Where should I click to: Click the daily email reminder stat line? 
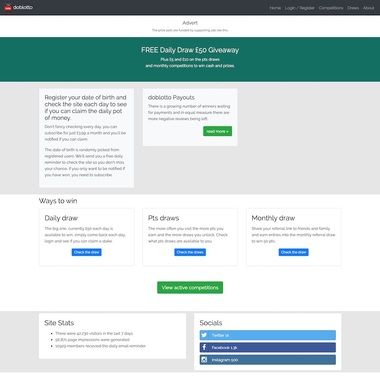[100, 346]
